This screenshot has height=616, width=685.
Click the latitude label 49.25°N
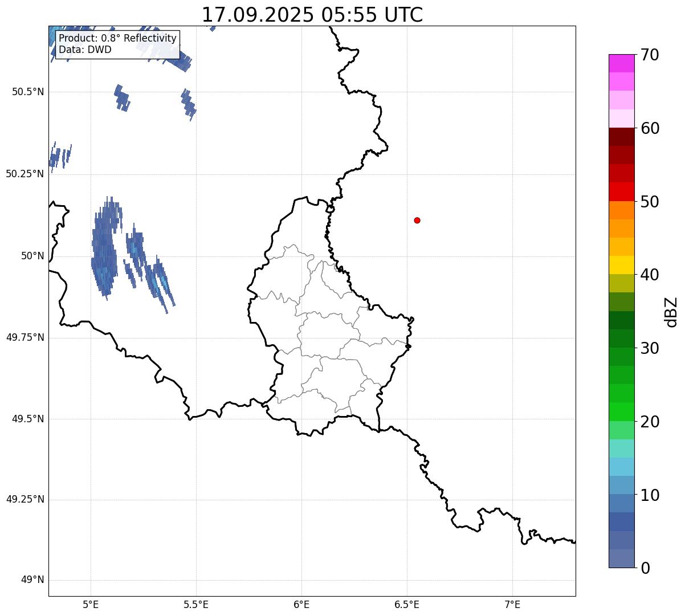coord(25,499)
